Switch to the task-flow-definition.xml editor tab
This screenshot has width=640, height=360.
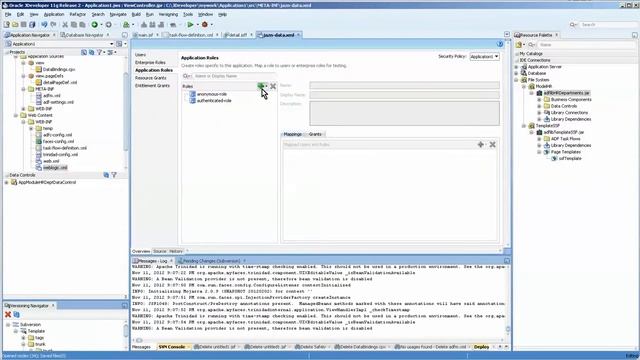click(191, 35)
